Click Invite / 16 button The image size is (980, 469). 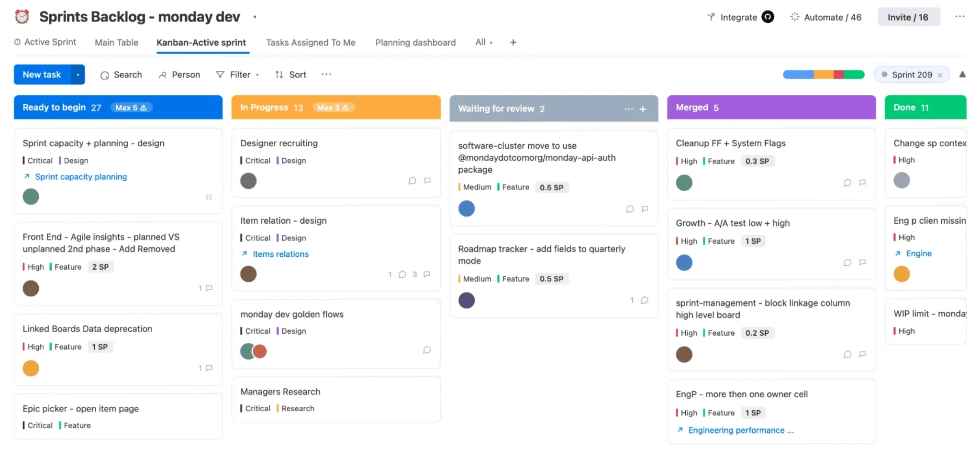(x=909, y=17)
